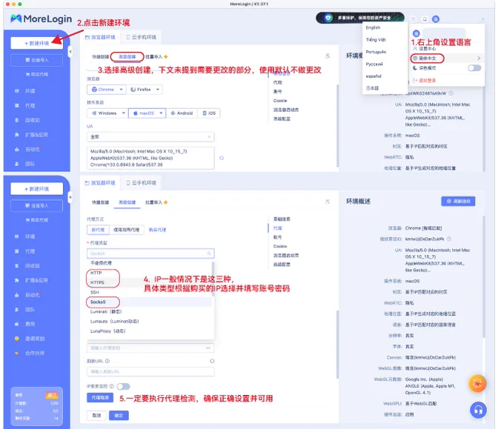Click the blue avatar icon next to the bell
Viewport: 504px width, 429px height.
(x=436, y=19)
